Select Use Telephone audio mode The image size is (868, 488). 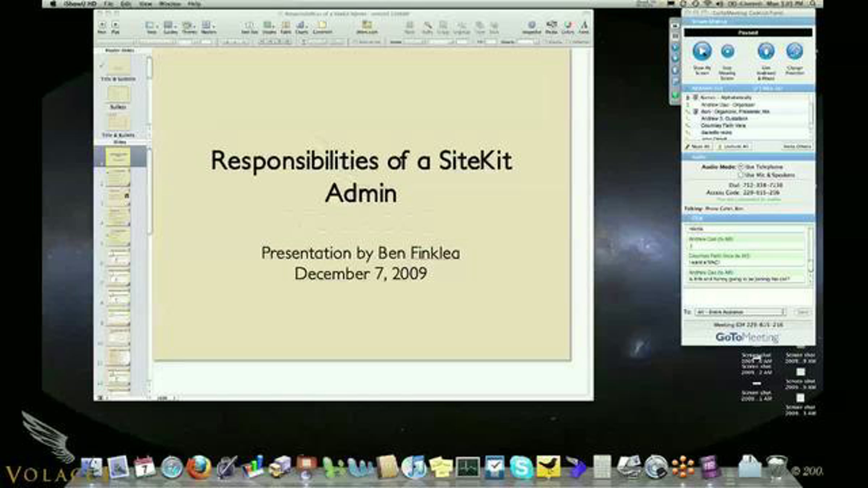741,167
